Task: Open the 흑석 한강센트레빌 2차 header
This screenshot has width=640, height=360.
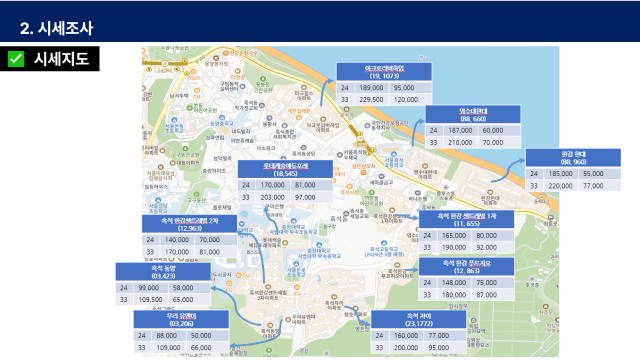Action: pos(189,224)
